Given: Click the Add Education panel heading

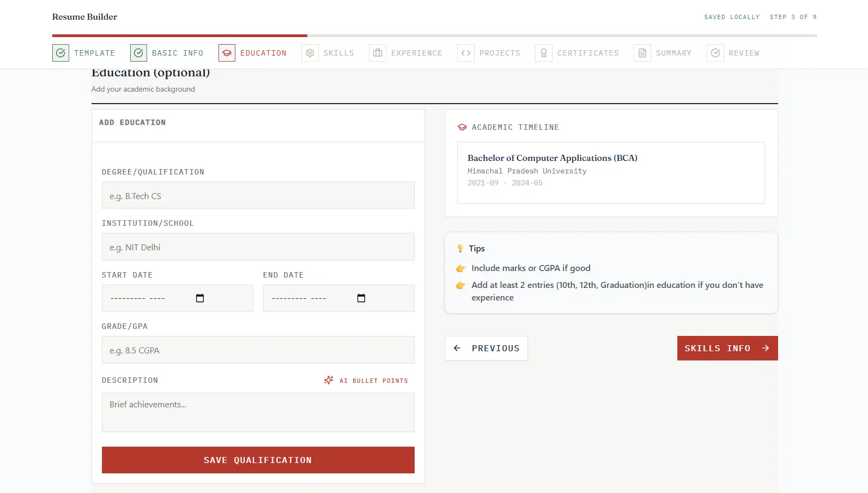Looking at the screenshot, I should (x=132, y=123).
